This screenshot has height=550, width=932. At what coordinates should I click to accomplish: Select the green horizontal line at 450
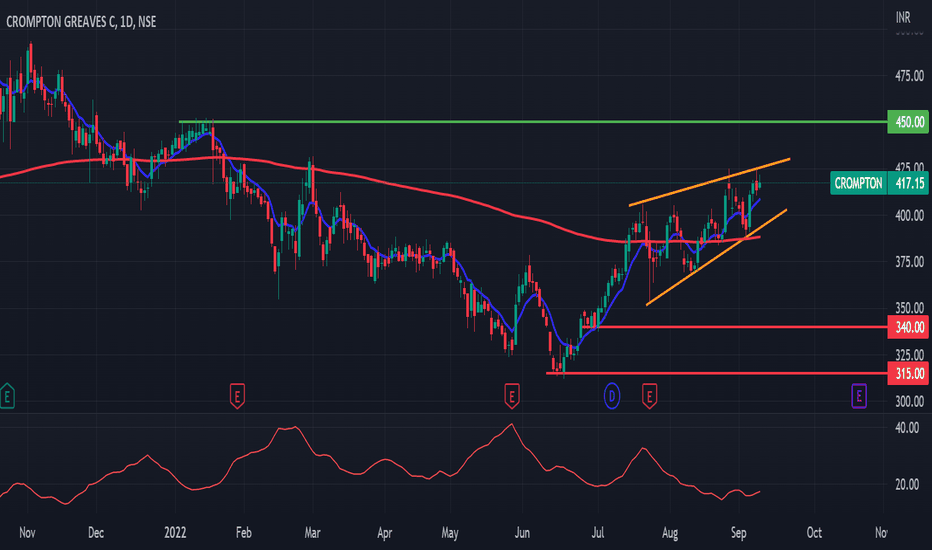pyautogui.click(x=532, y=122)
